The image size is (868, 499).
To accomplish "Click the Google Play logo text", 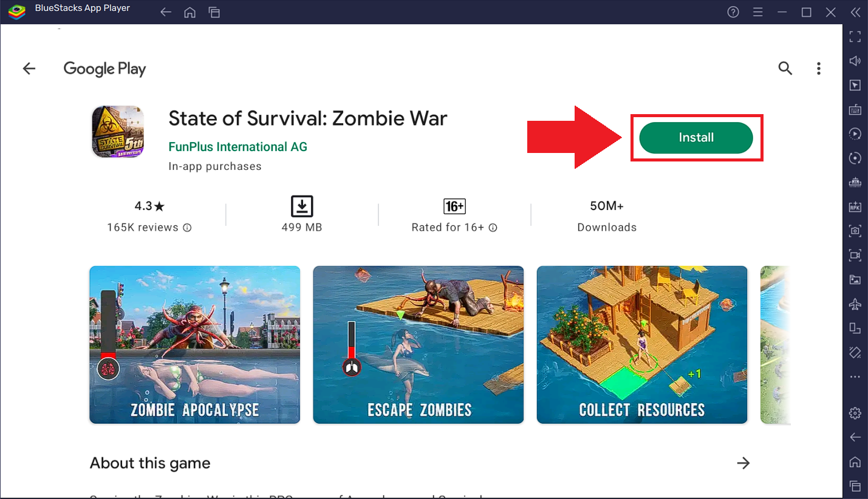I will [x=104, y=69].
